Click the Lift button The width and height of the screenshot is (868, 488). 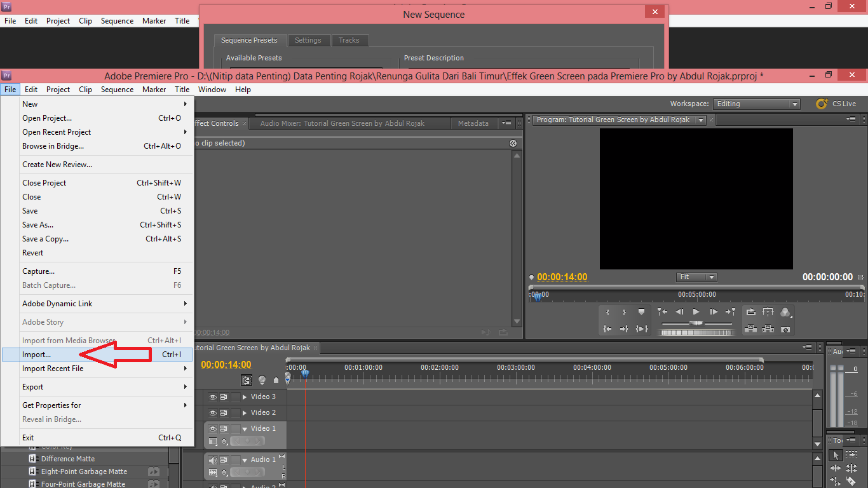coord(751,329)
